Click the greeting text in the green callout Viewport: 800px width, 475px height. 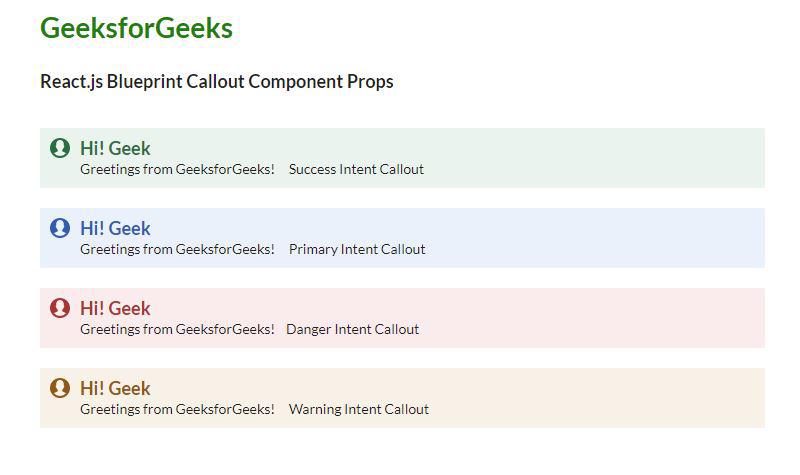[177, 170]
